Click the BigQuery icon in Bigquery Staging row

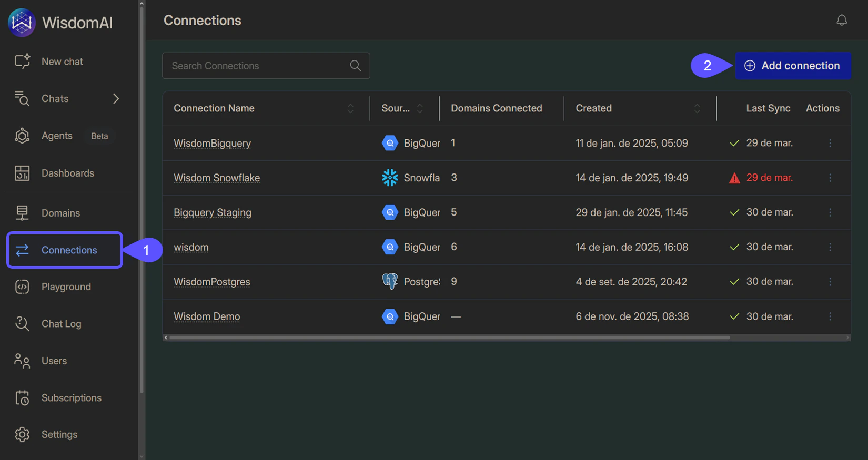click(x=390, y=212)
